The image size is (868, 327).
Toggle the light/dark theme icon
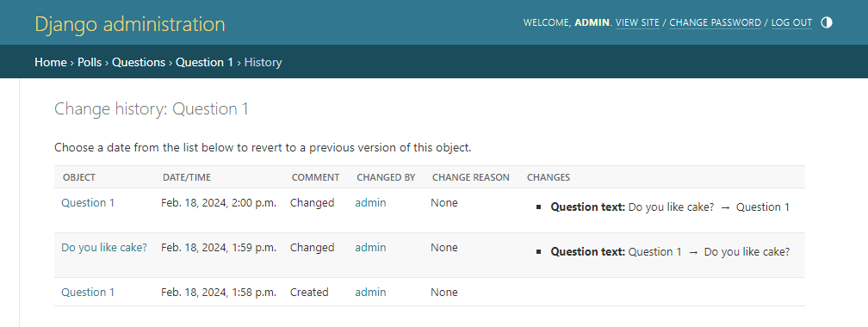tap(827, 22)
